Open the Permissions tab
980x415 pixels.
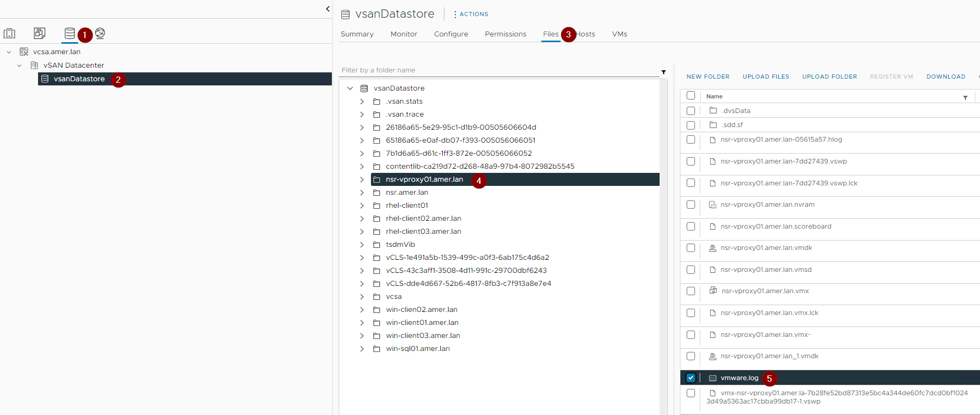tap(505, 34)
